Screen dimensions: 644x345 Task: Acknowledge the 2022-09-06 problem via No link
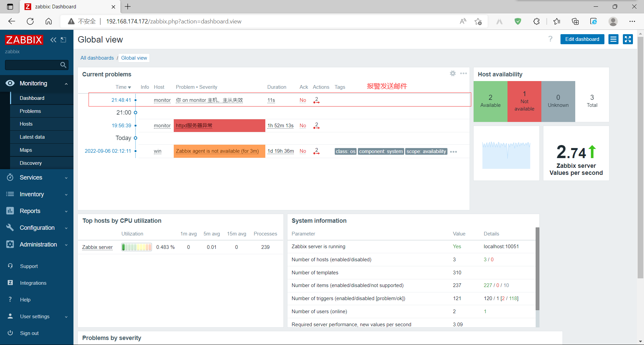point(303,151)
